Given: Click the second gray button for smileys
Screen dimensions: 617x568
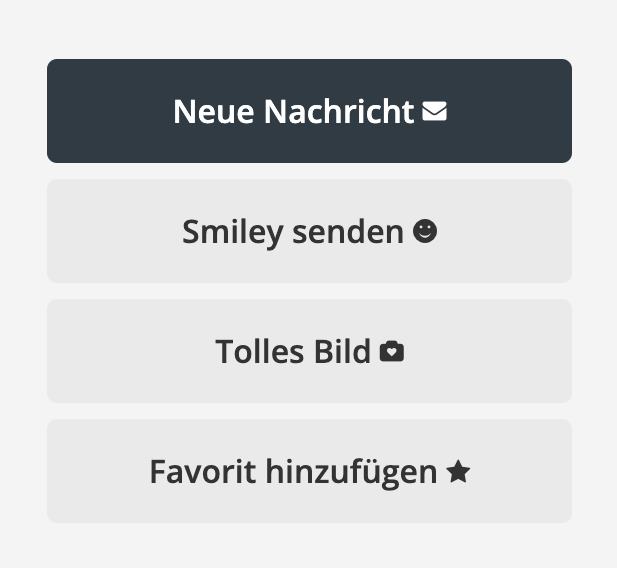Looking at the screenshot, I should (x=309, y=231).
